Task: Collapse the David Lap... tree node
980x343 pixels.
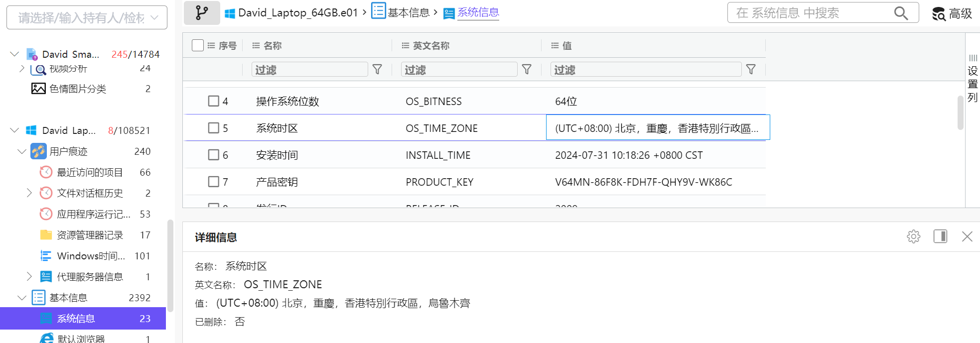Action: (x=14, y=130)
